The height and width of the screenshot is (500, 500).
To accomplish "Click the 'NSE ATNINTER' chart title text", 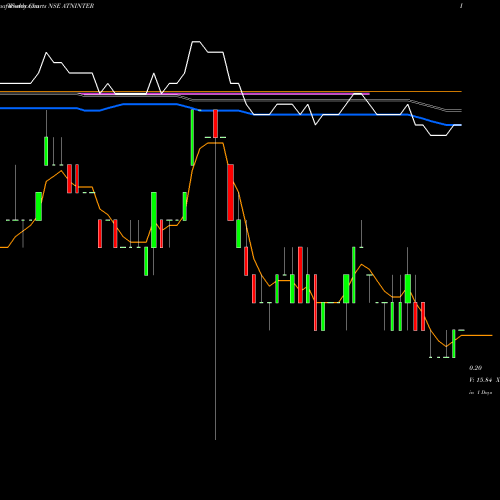I will coord(71,6).
